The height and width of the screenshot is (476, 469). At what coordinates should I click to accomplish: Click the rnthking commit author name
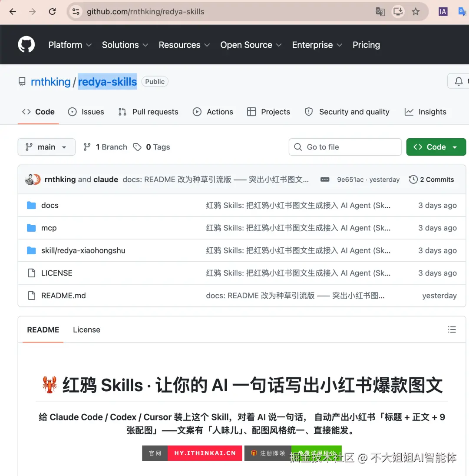coord(60,180)
